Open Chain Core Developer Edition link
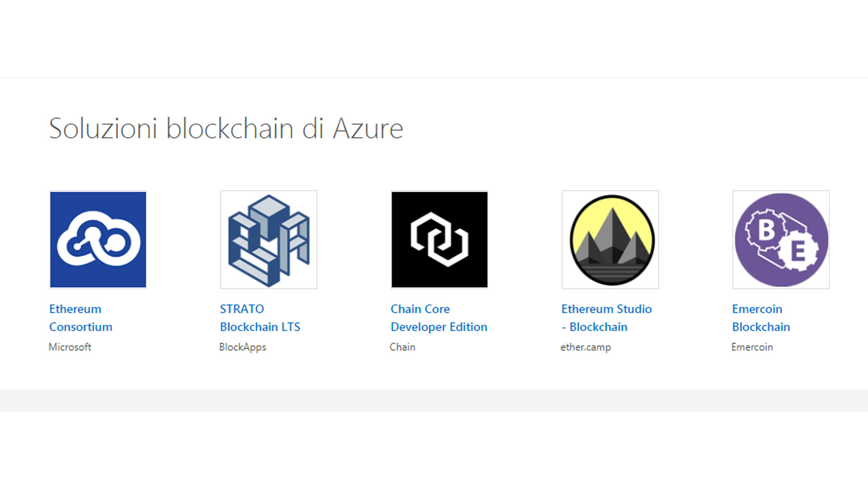The image size is (868, 488). point(438,318)
